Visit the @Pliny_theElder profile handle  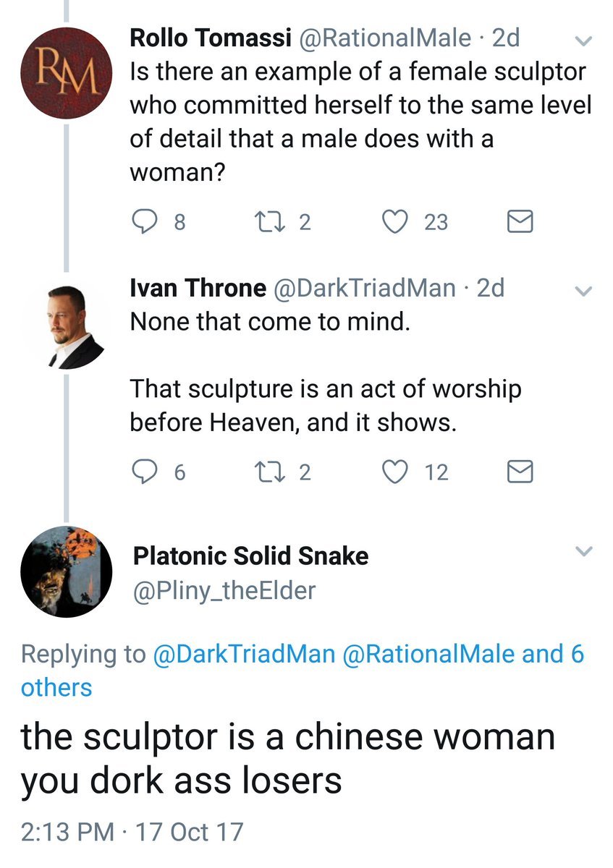tap(224, 591)
